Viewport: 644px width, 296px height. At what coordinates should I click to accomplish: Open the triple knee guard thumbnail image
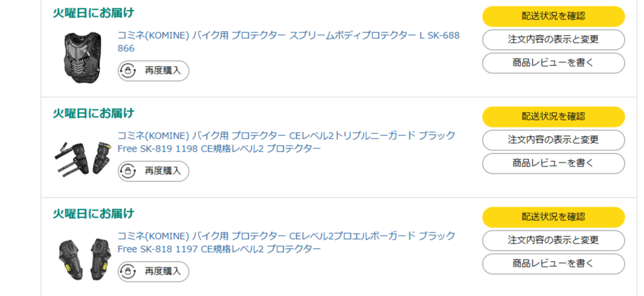pyautogui.click(x=78, y=157)
